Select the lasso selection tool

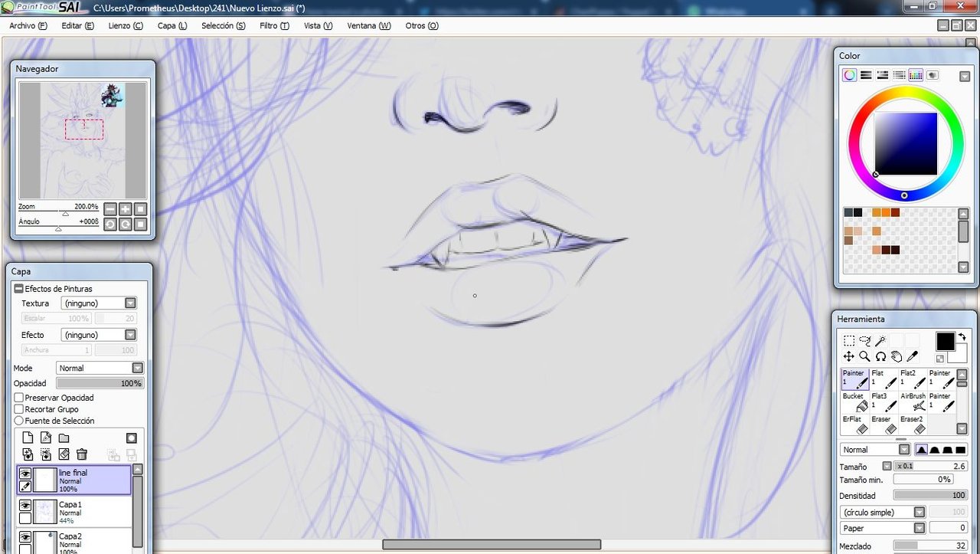click(x=864, y=341)
